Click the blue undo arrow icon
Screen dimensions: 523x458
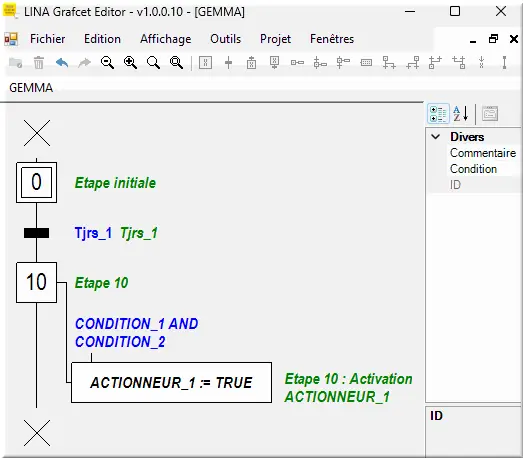[x=62, y=63]
